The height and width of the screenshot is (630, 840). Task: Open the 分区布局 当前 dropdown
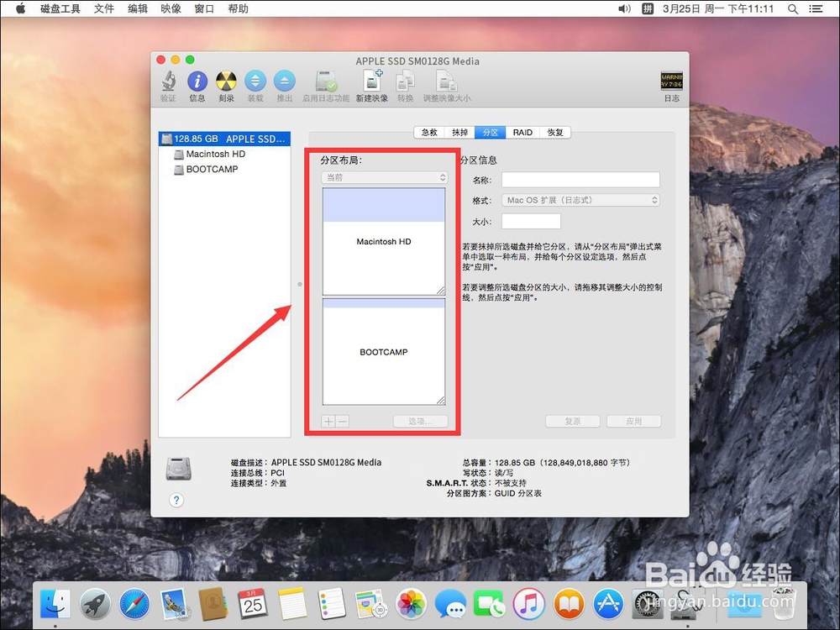click(x=385, y=177)
